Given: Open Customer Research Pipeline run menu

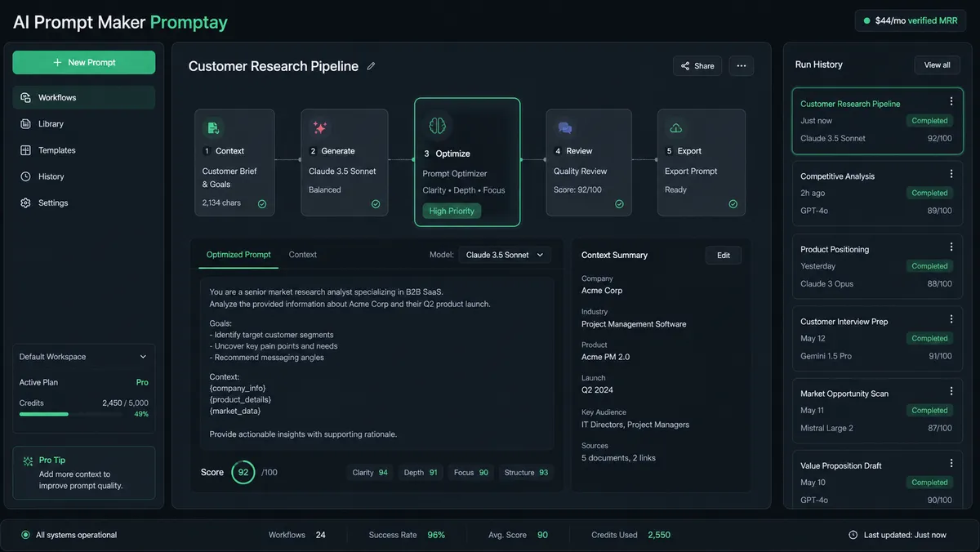Looking at the screenshot, I should pyautogui.click(x=951, y=102).
